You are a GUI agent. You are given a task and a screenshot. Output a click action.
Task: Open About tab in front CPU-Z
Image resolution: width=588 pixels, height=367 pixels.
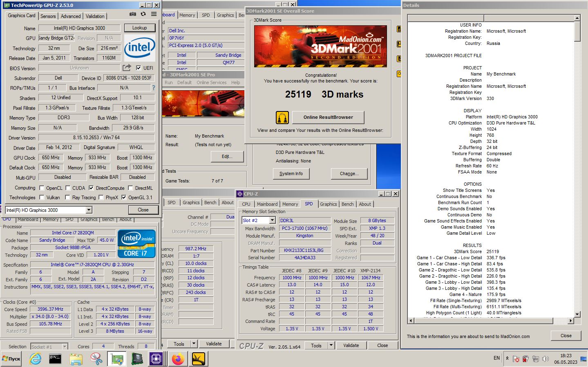click(x=365, y=204)
